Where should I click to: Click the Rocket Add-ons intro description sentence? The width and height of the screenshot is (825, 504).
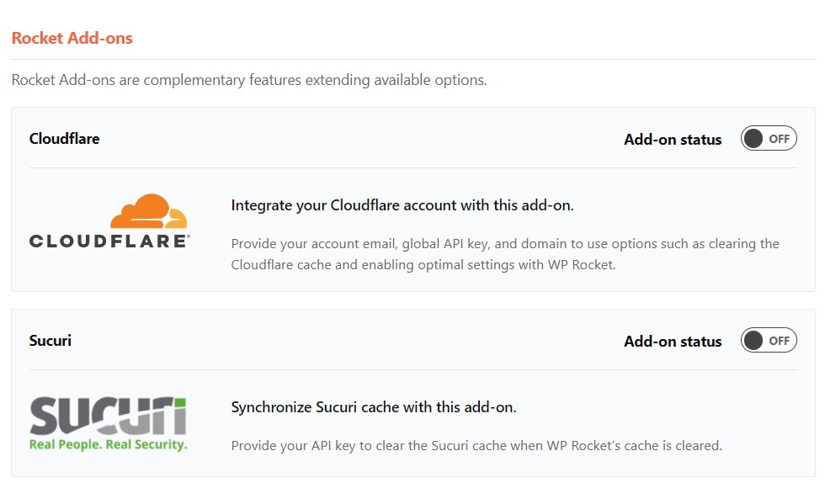pos(249,81)
